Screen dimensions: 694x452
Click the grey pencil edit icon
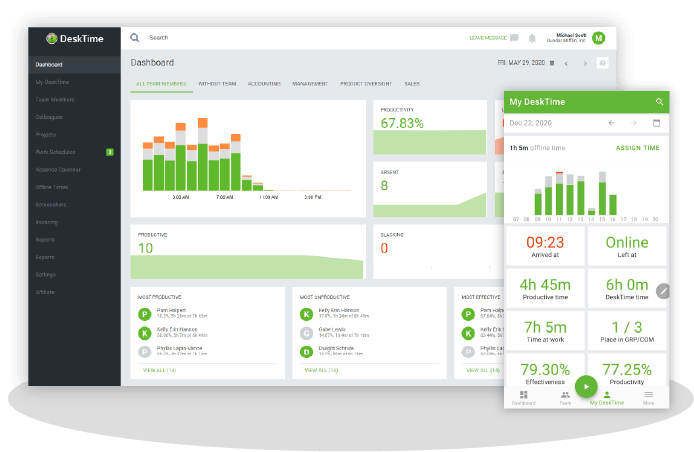663,291
